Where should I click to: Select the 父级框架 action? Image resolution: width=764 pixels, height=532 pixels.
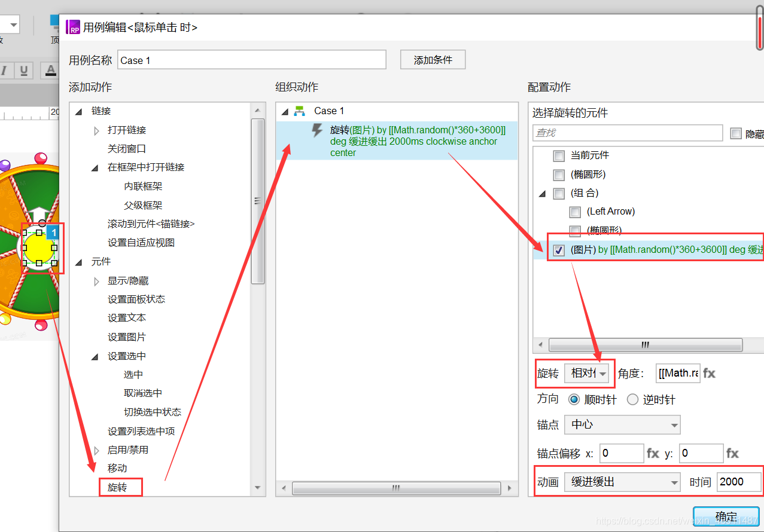tap(143, 205)
